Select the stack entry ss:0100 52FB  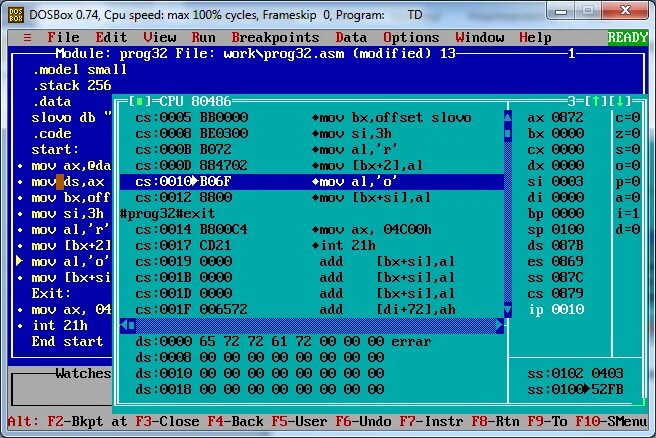pos(575,389)
